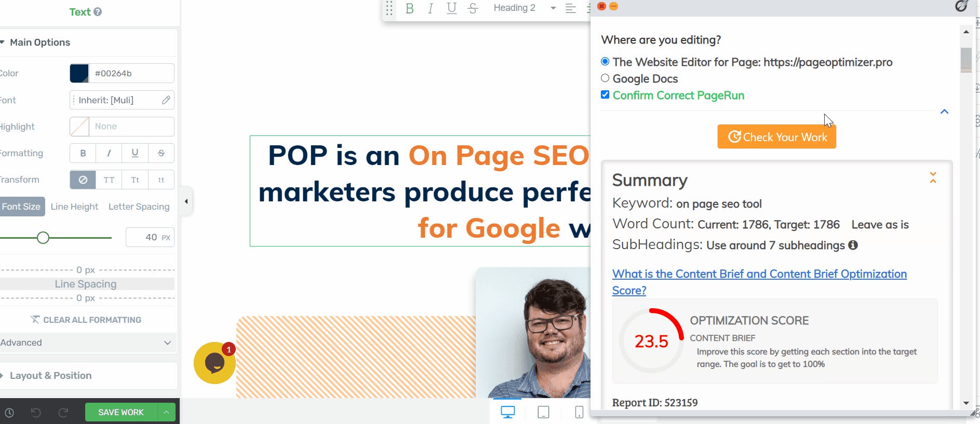Screen dimensions: 980x424
Task: Click the Line Spacing bar
Action: [x=86, y=284]
